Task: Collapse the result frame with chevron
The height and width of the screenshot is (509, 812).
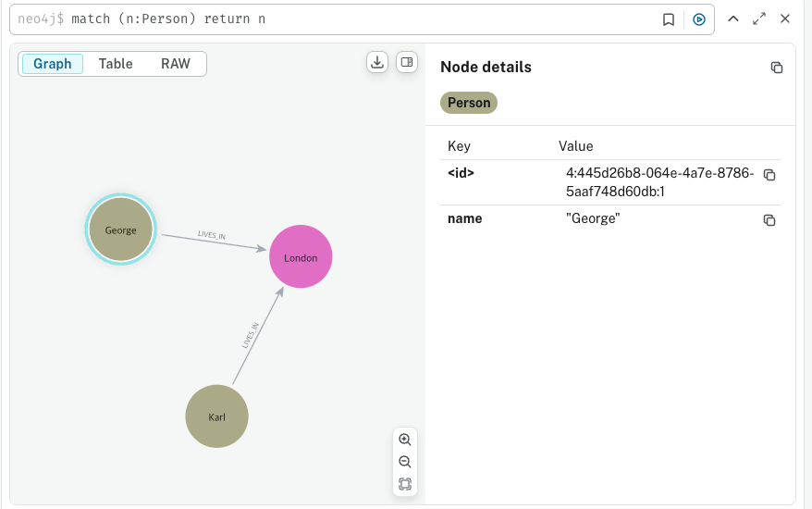Action: pyautogui.click(x=732, y=19)
